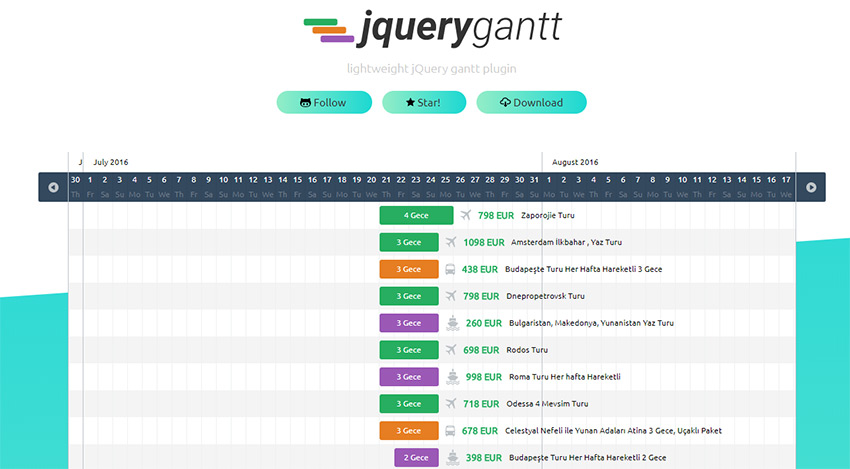Click the 1098 EUR price

pos(484,242)
